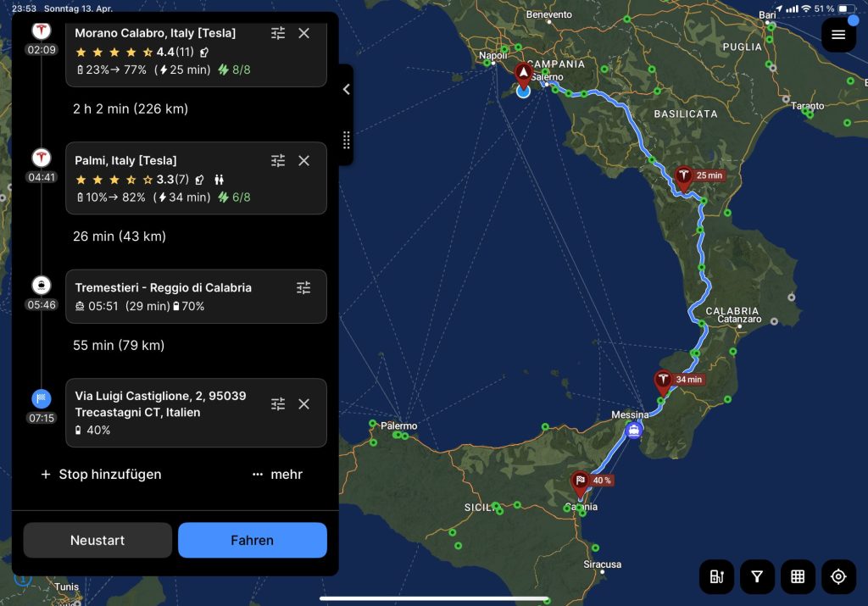Tap Tesla timeline icon at 02:09
The height and width of the screenshot is (606, 868).
click(x=41, y=31)
